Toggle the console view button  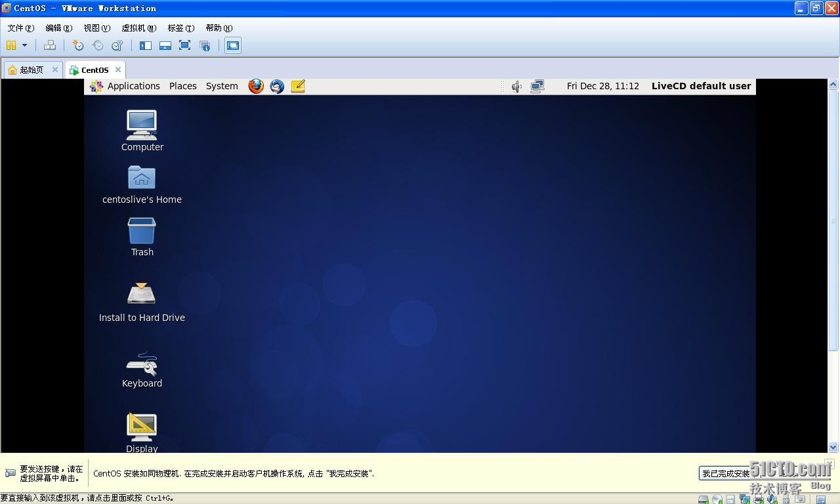click(233, 45)
